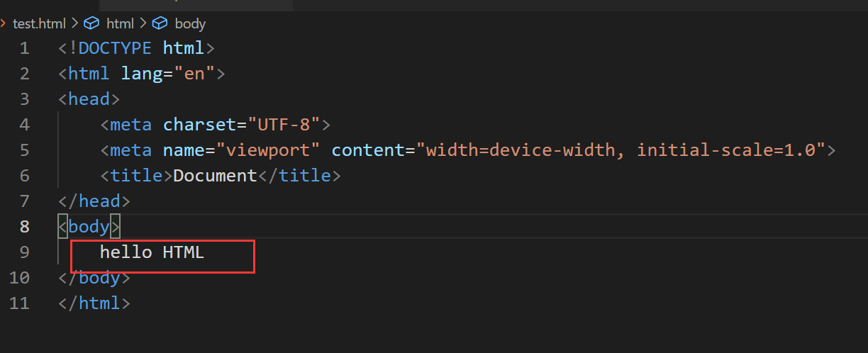The height and width of the screenshot is (353, 868).
Task: Click the charset value "UTF-8"
Action: [284, 125]
